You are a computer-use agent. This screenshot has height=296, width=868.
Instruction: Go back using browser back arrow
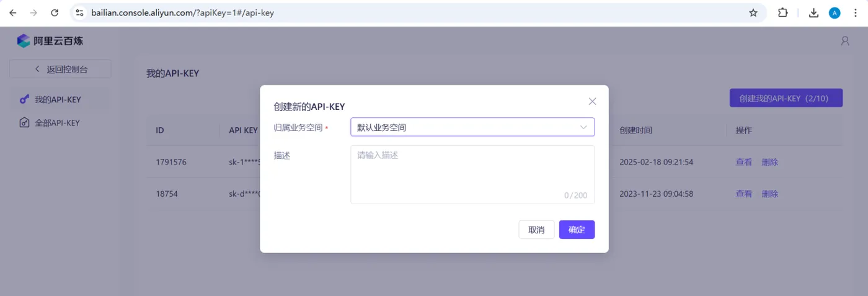(13, 12)
